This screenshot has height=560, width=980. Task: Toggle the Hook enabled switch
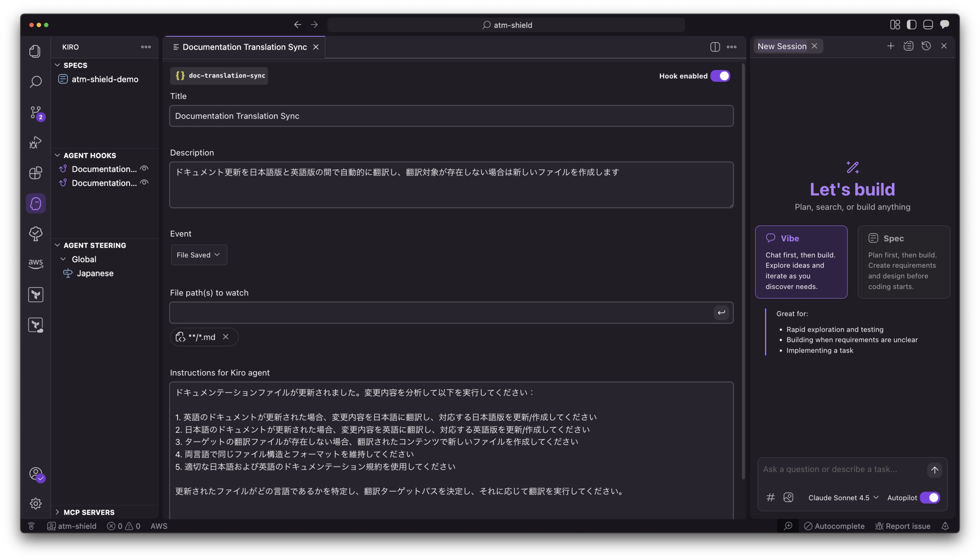click(x=720, y=76)
